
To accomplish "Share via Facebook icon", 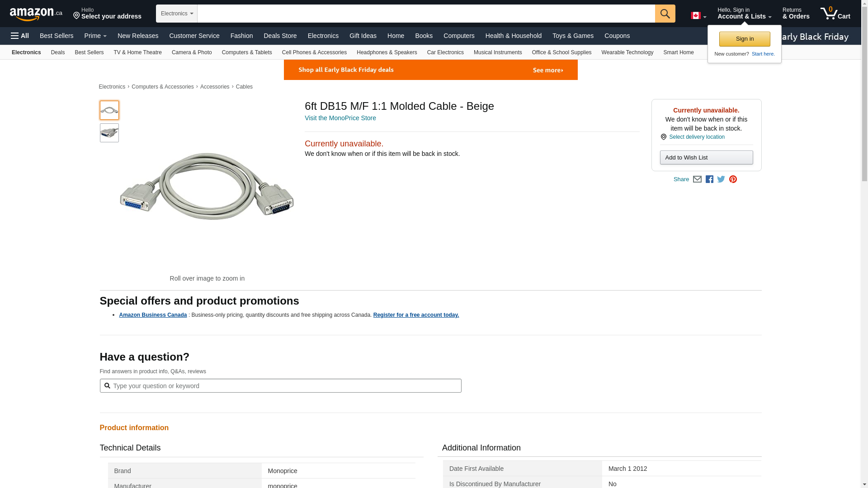I will (709, 179).
